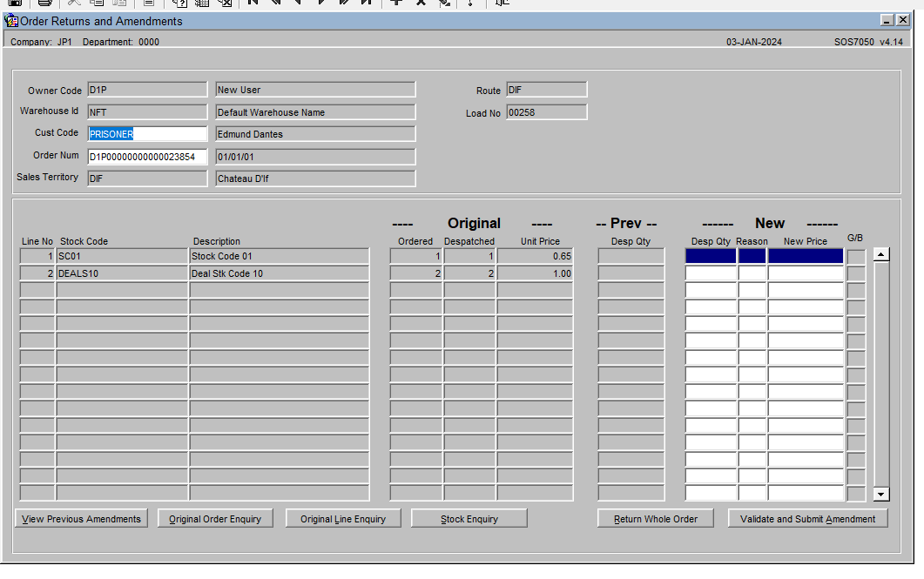924x579 pixels.
Task: Click the New User name field
Action: 315,90
